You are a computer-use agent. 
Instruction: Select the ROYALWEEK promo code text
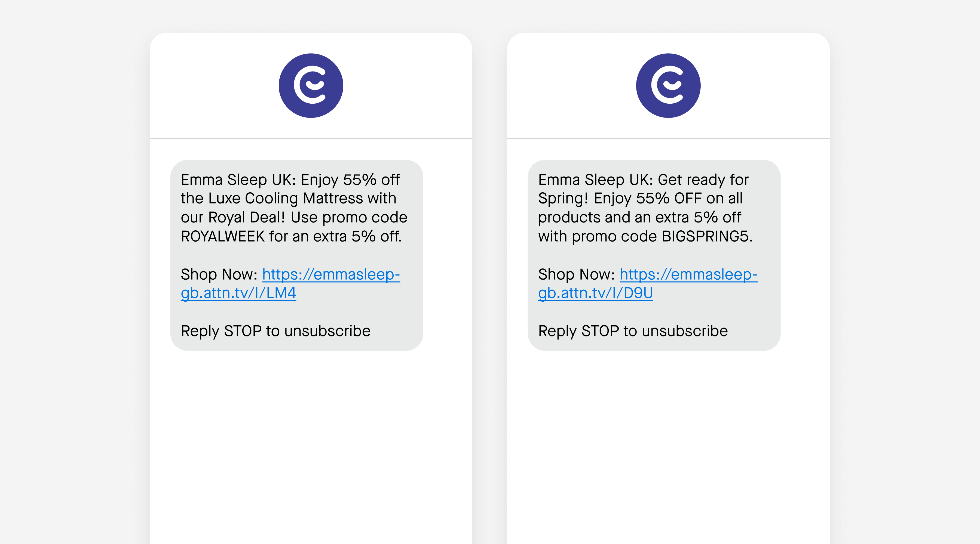[223, 236]
